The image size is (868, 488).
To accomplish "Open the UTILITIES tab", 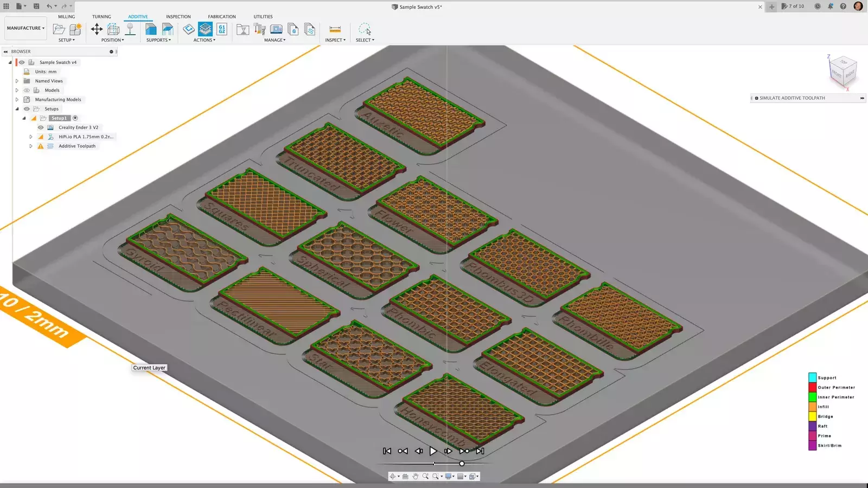I will coord(263,17).
